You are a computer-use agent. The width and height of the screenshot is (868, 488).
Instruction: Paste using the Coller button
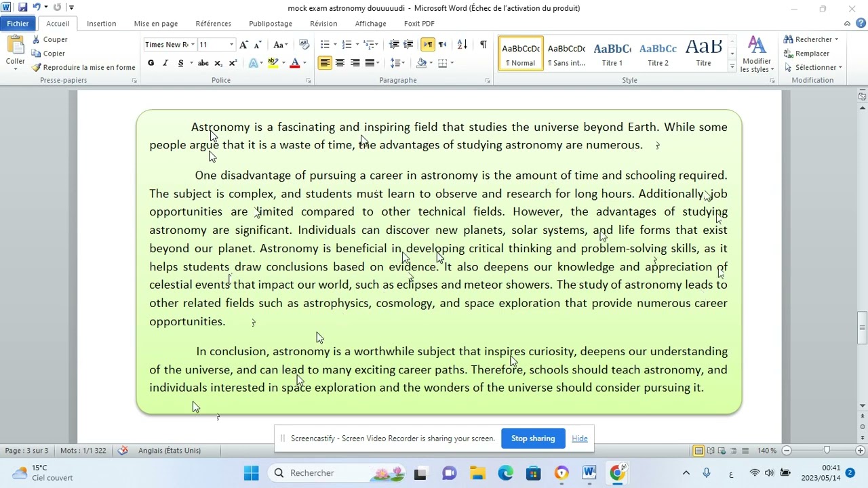point(15,54)
